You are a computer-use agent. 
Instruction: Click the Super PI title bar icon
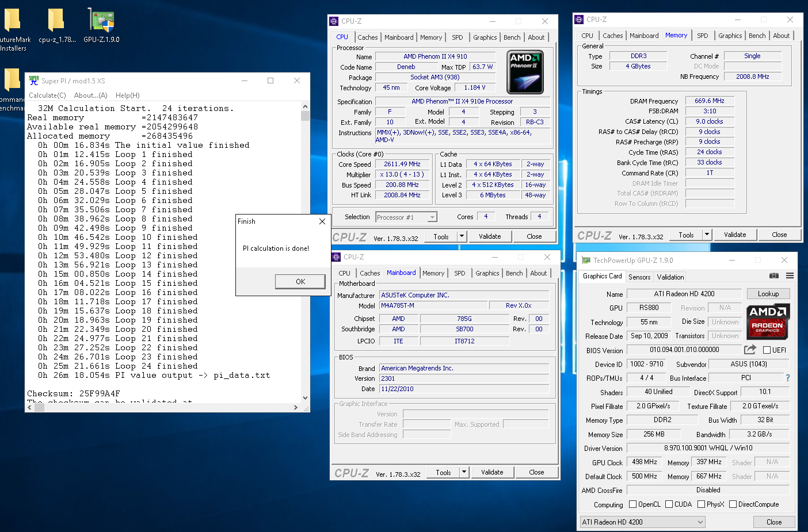34,81
